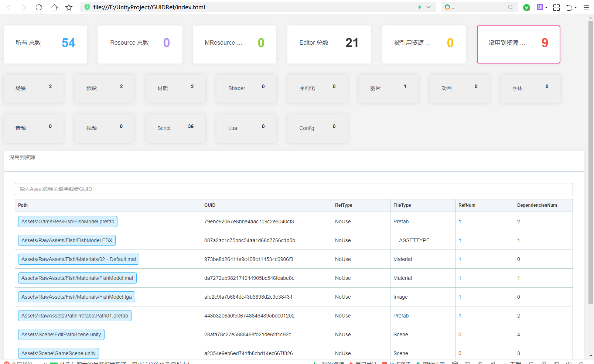The height and width of the screenshot is (364, 594).
Task: Go forward using the browser forward arrow
Action: (x=24, y=7)
